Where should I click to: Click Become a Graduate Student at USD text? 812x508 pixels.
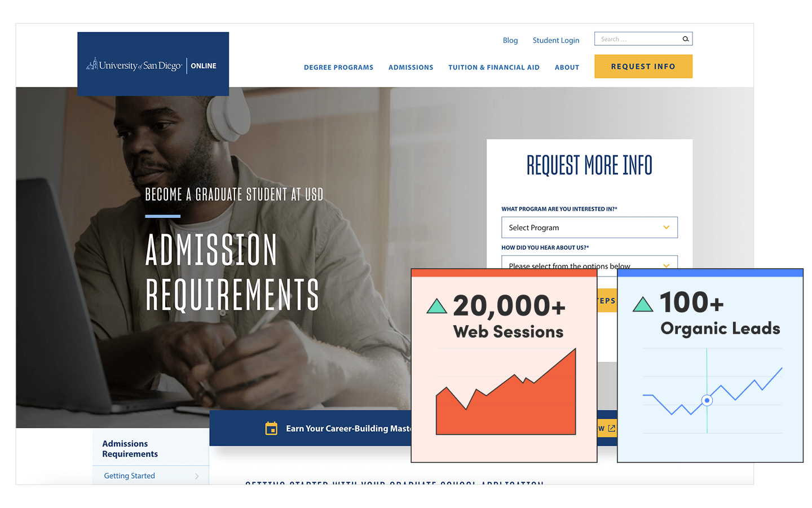pos(234,195)
